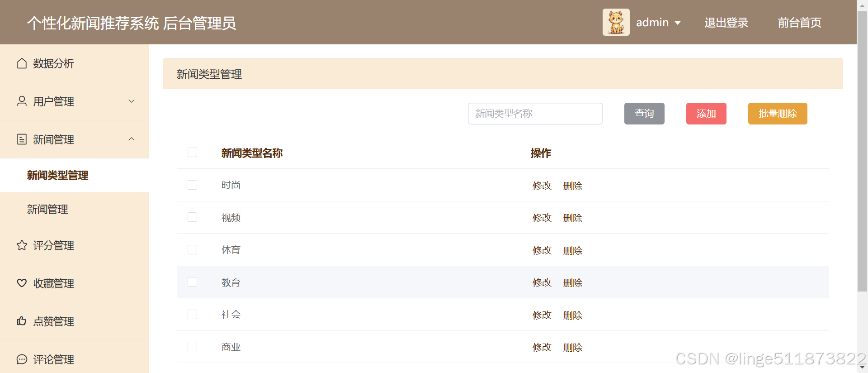868x373 pixels.
Task: Click 退出登录 to log out
Action: point(726,23)
